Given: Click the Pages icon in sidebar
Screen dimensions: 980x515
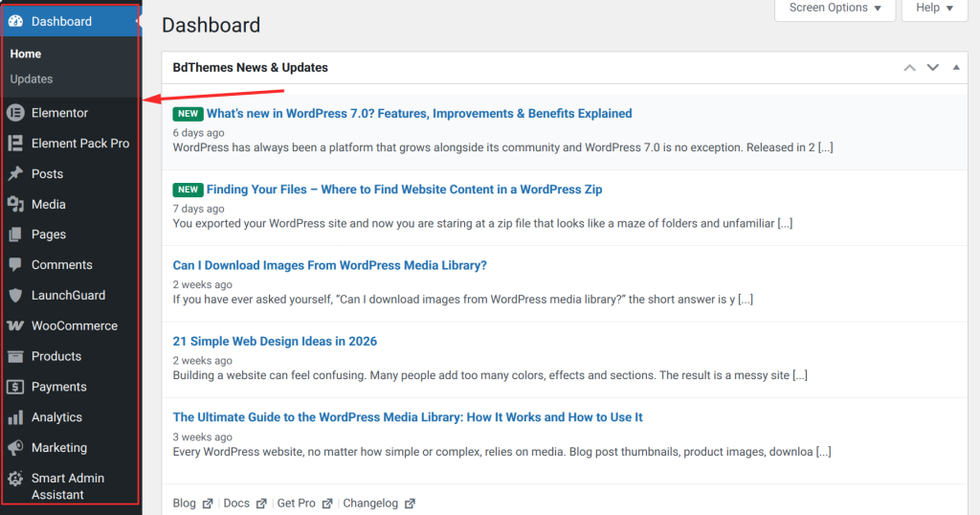Looking at the screenshot, I should tap(15, 235).
